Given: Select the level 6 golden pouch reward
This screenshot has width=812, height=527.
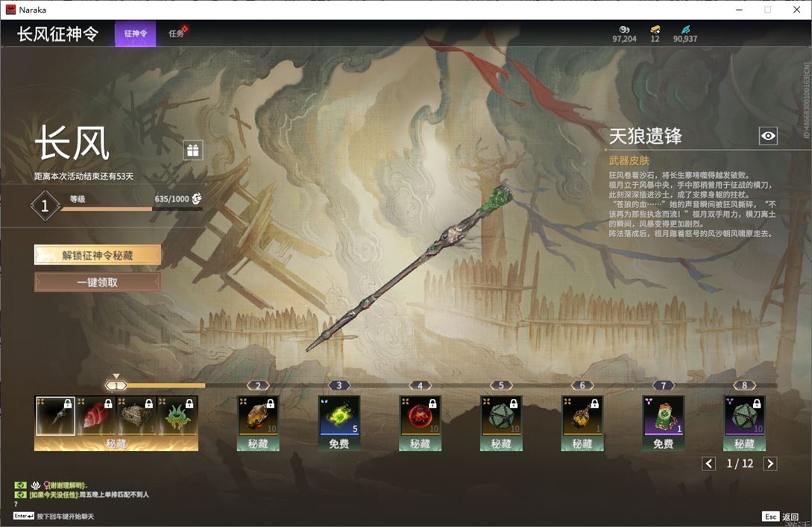Looking at the screenshot, I should click(582, 415).
